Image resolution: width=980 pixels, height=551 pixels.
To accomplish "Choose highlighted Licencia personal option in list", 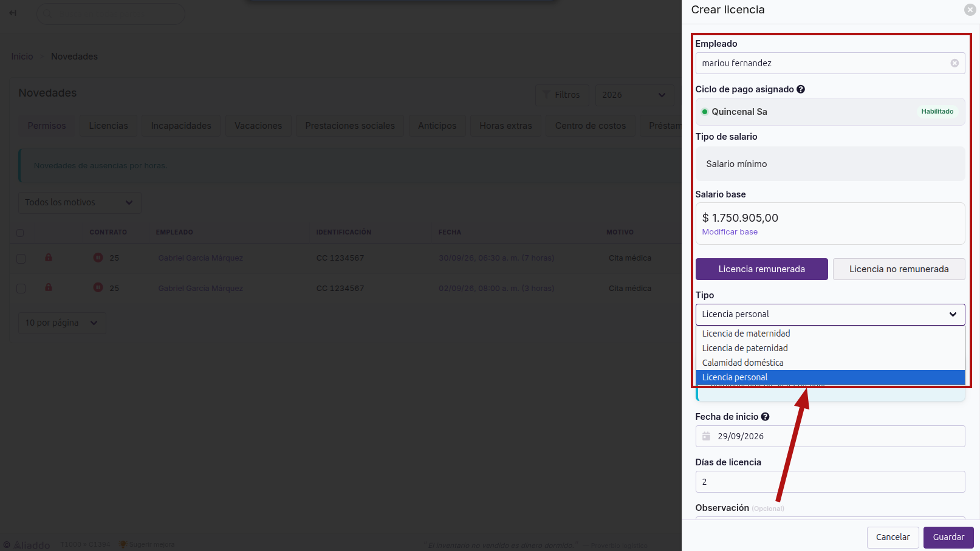I will coord(830,377).
